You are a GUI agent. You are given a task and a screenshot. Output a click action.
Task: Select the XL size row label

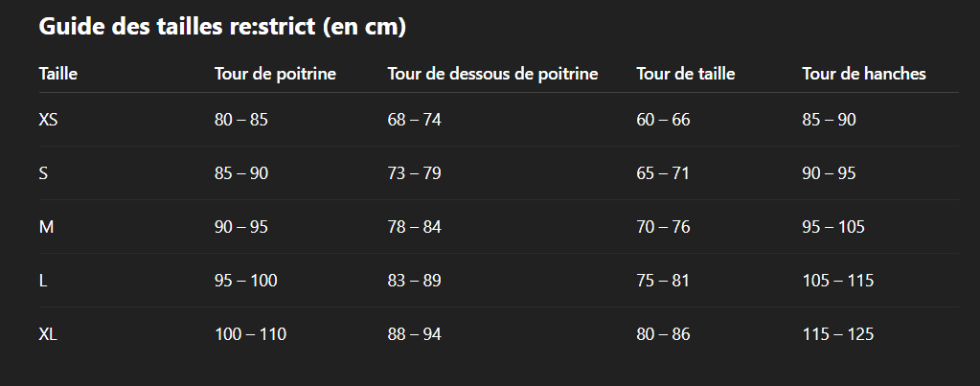[49, 334]
